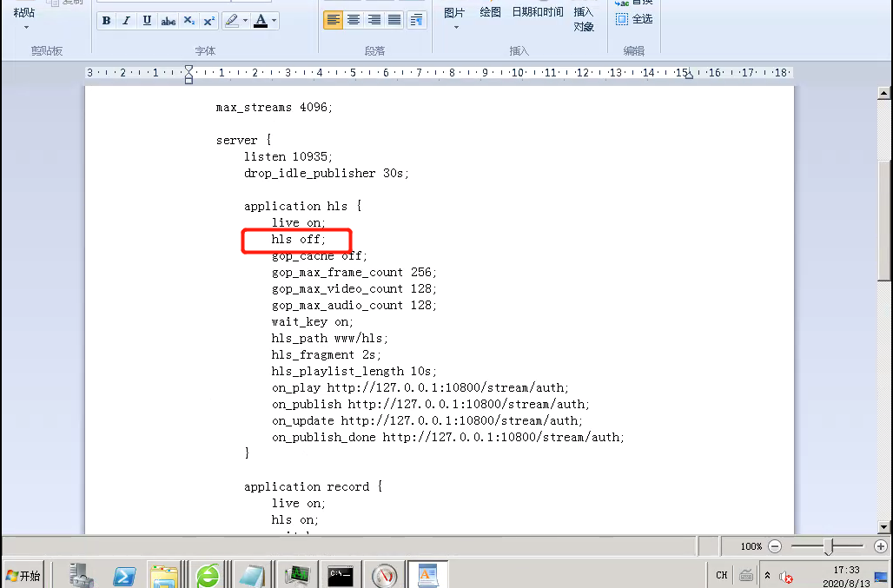This screenshot has height=588, width=893.
Task: Click the clock showing 17:33
Action: pyautogui.click(x=846, y=570)
